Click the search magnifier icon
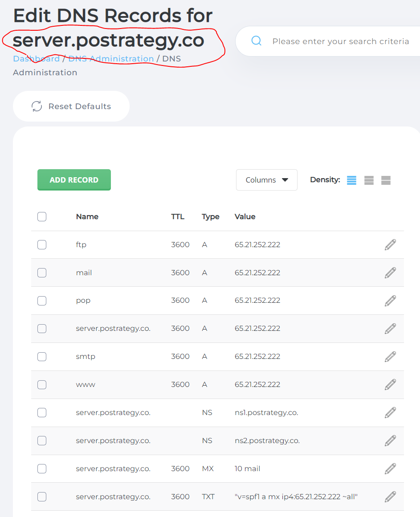The height and width of the screenshot is (517, 420). tap(256, 41)
